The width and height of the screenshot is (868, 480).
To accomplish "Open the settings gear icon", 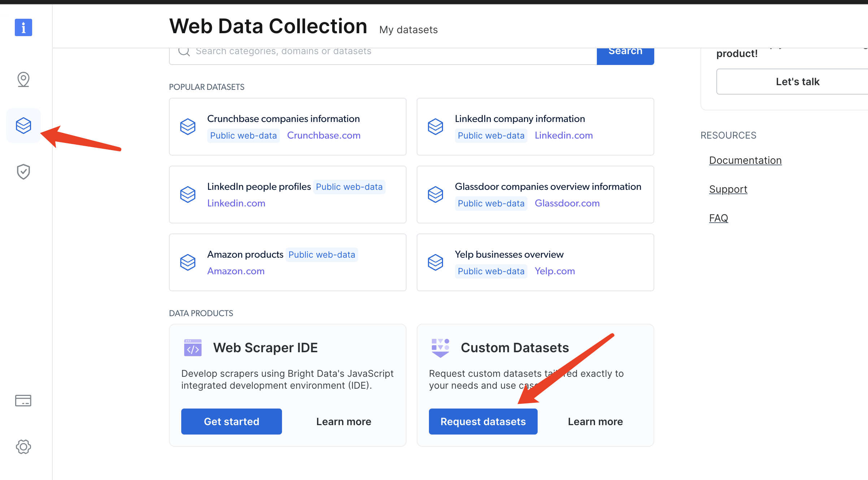I will click(x=23, y=447).
